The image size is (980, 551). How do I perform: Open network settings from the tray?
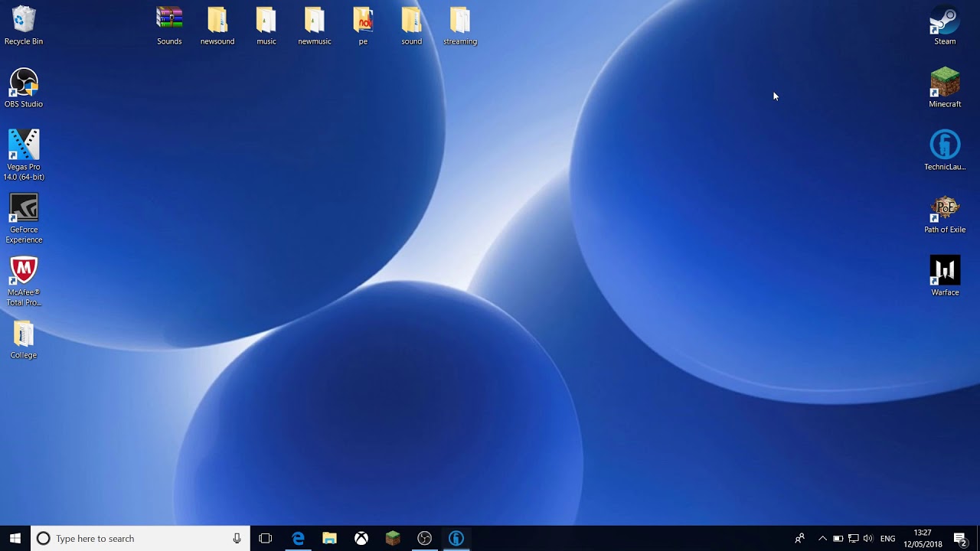tap(853, 539)
